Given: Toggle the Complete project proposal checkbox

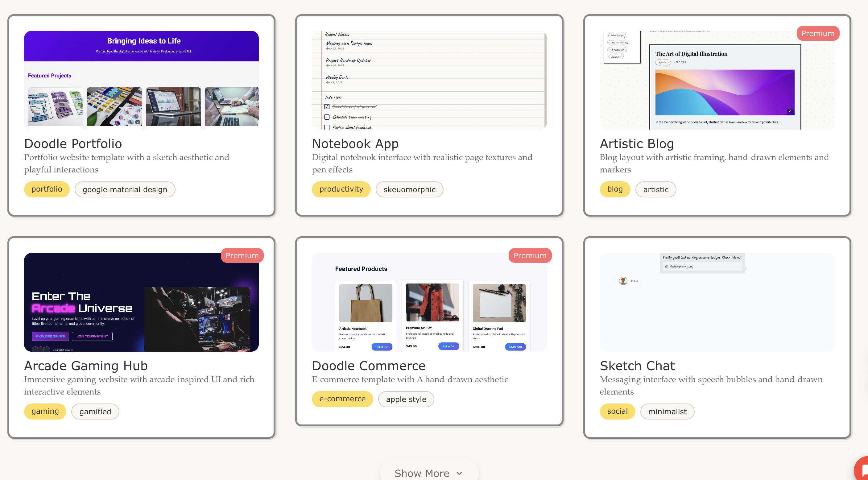Looking at the screenshot, I should (327, 106).
